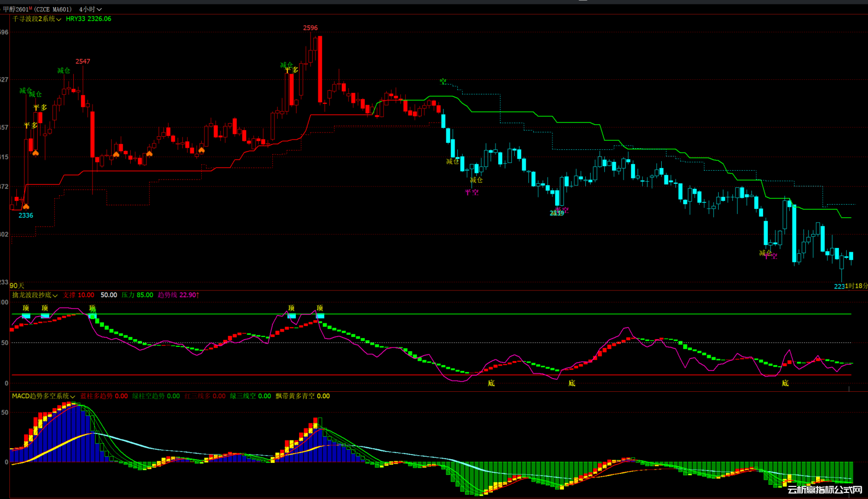Click the orange arrow above the 2336 label

pos(26,206)
